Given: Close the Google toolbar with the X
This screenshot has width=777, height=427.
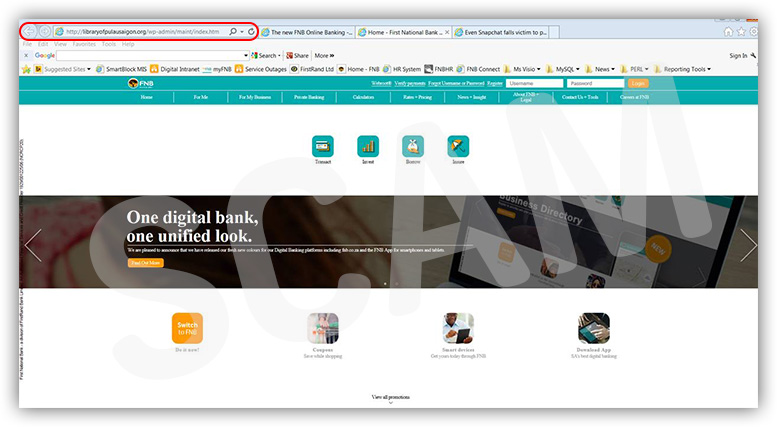Looking at the screenshot, I should point(26,55).
